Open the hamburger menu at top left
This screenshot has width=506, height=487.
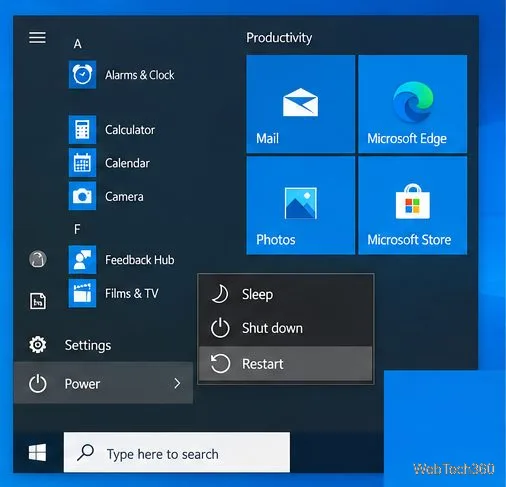pyautogui.click(x=37, y=37)
